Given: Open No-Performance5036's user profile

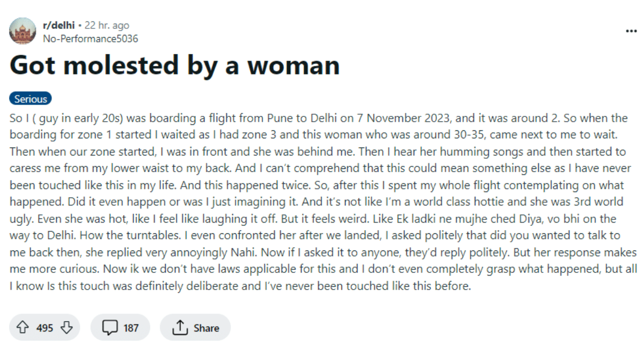Looking at the screenshot, I should tap(90, 38).
